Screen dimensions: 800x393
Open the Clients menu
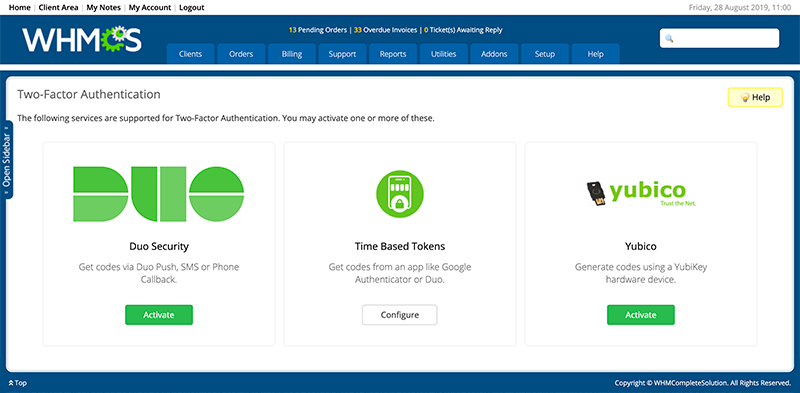[190, 54]
